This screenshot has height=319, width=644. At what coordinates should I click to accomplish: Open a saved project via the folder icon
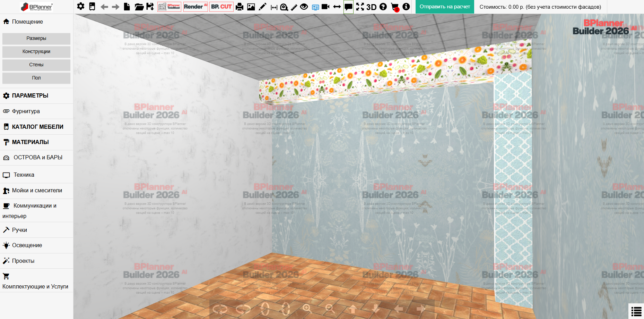139,7
